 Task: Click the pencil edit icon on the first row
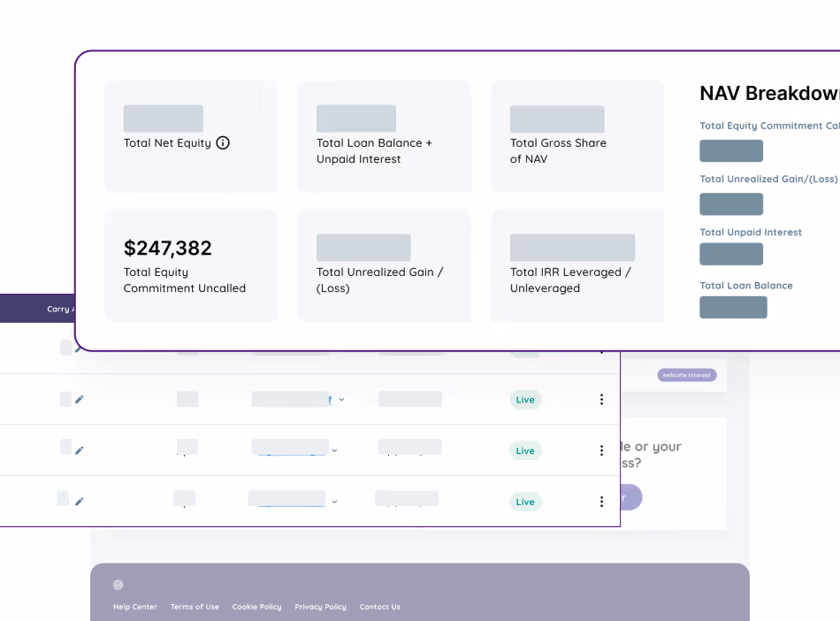[79, 348]
